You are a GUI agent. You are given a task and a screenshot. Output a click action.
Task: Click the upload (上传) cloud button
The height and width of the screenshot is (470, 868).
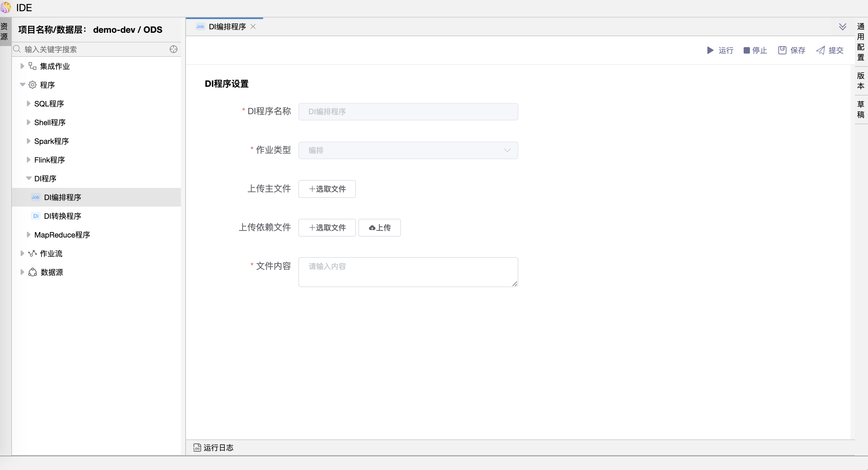(379, 228)
